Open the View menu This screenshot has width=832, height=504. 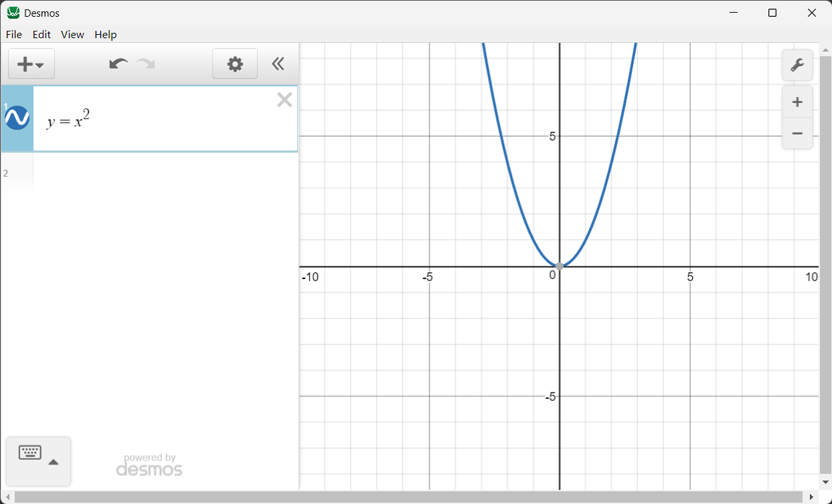[72, 35]
